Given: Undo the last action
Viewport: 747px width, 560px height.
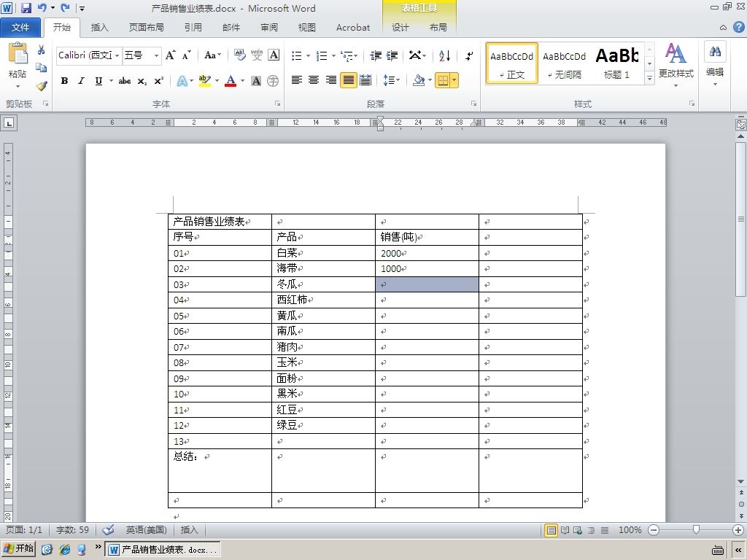Looking at the screenshot, I should click(42, 7).
